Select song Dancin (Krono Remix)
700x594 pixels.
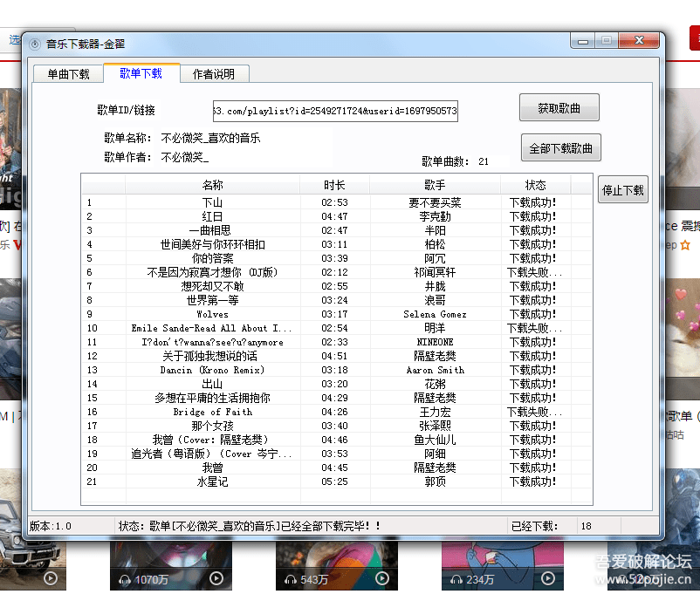(337, 370)
